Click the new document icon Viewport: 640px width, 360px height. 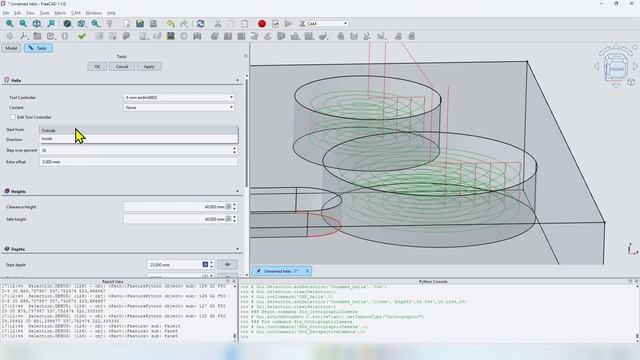click(127, 24)
